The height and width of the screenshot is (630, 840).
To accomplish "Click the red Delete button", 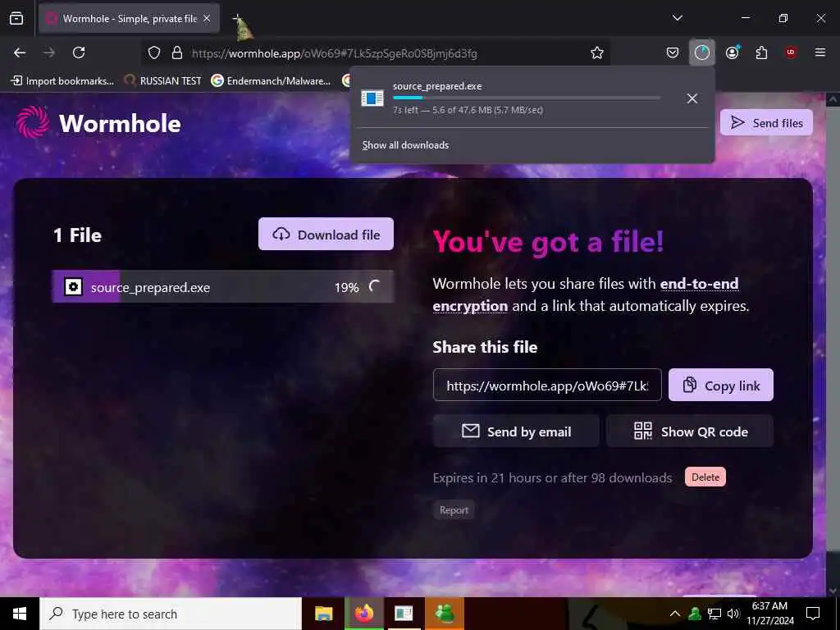I will coord(705,477).
